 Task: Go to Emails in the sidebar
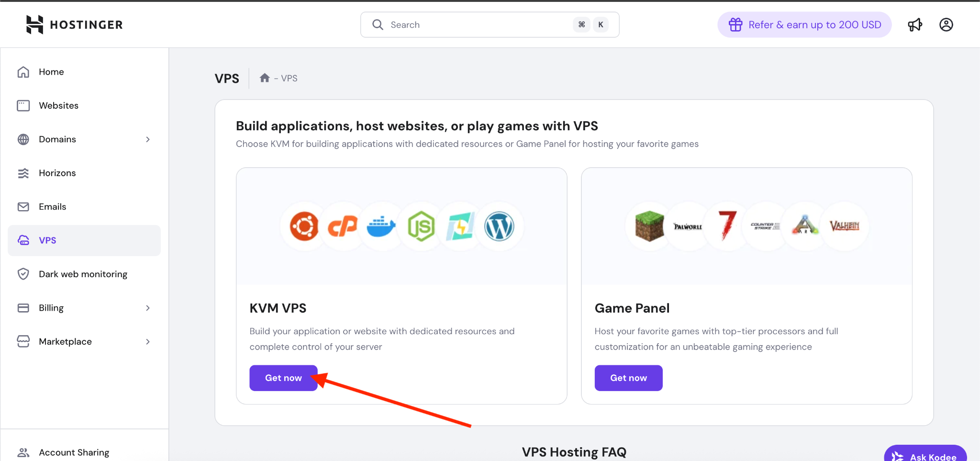[52, 207]
